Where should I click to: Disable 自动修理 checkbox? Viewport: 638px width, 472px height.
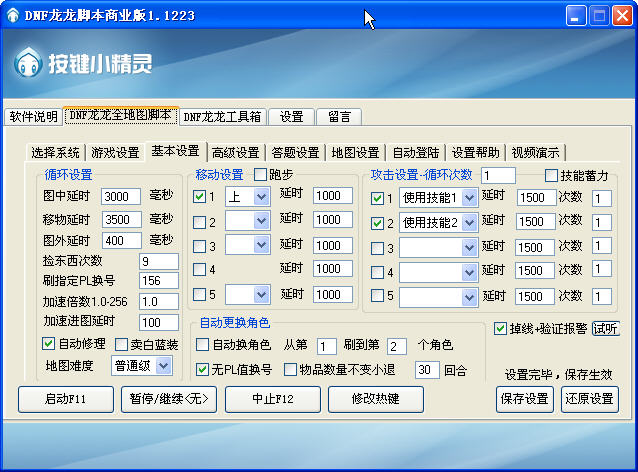[x=48, y=343]
